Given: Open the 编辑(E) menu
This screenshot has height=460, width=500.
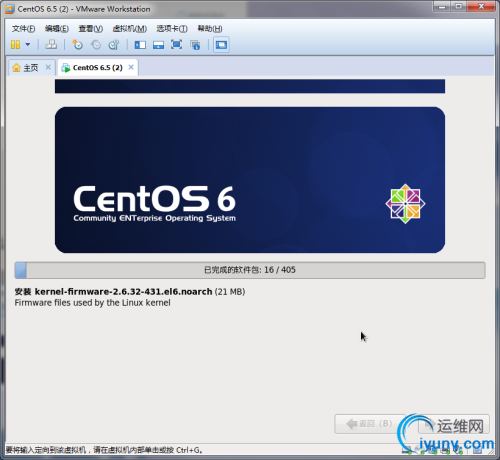Looking at the screenshot, I should tap(57, 29).
